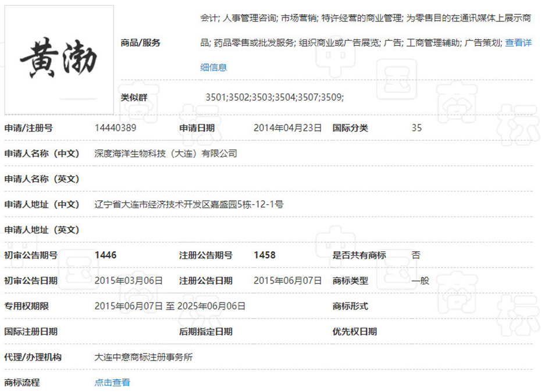Click the 优先权日期 label
The height and width of the screenshot is (392, 541).
tap(355, 332)
